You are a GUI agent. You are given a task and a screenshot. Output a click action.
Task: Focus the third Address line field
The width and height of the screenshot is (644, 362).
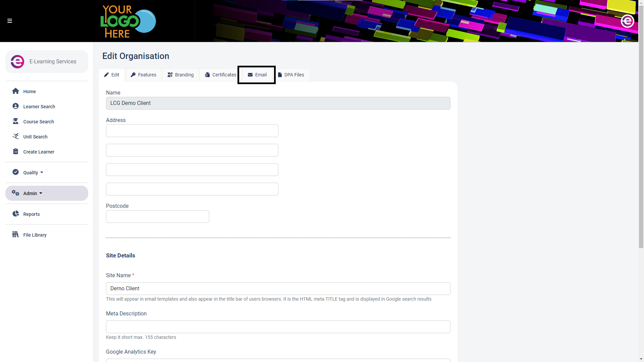(x=192, y=170)
